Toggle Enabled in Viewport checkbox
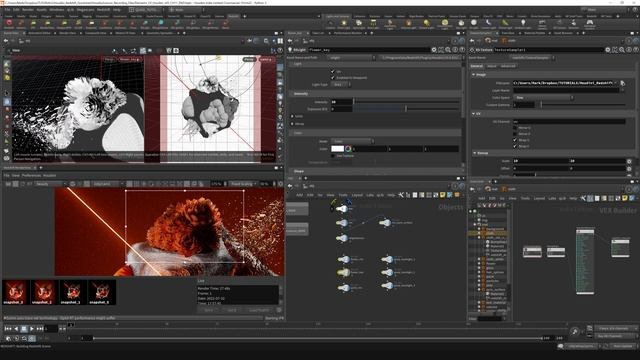Screen dimensions: 640x360 333,78
